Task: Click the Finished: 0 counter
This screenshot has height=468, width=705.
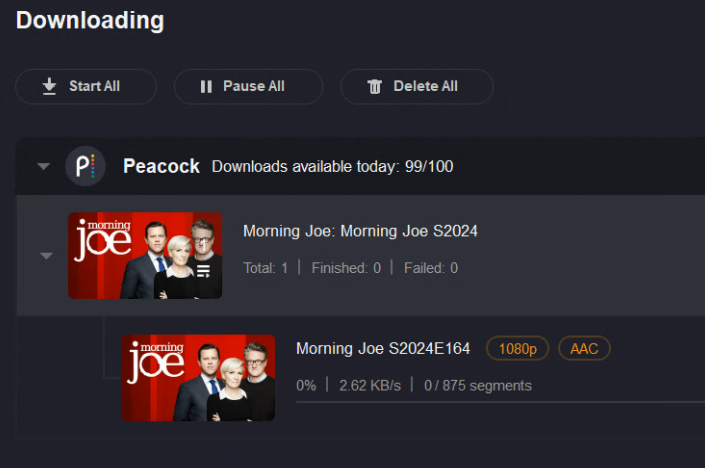Action: pos(346,268)
